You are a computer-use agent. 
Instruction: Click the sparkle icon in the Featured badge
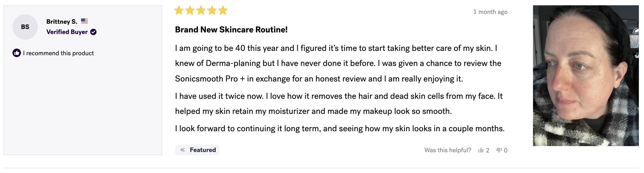point(182,150)
